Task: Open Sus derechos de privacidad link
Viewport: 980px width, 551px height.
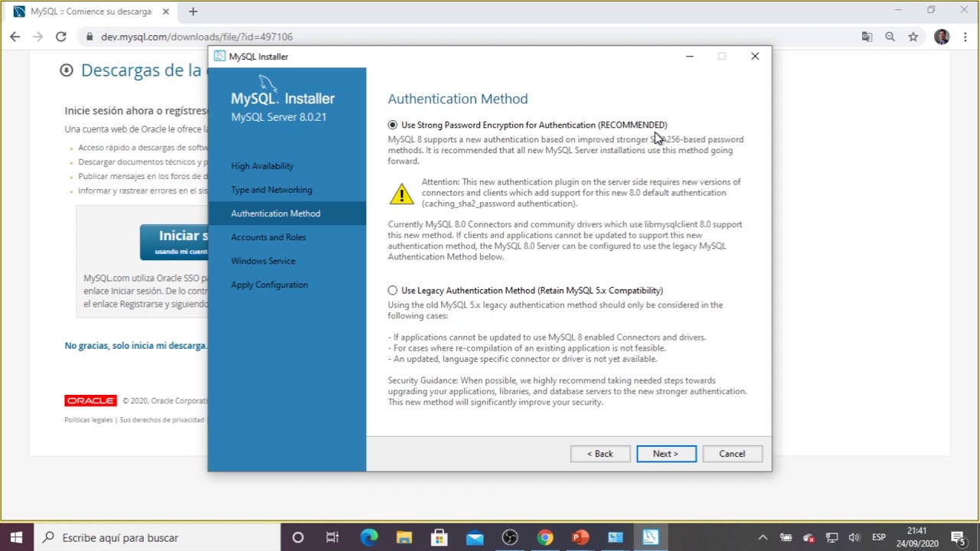Action: click(x=162, y=420)
